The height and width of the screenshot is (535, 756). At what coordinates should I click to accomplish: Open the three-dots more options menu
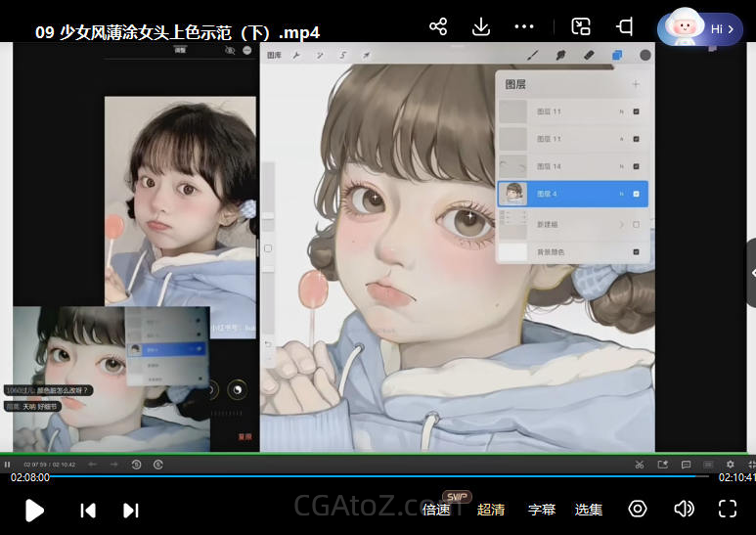coord(524,26)
